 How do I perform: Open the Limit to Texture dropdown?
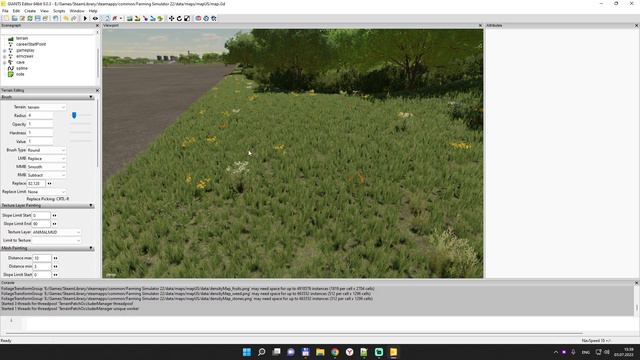[x=56, y=240]
